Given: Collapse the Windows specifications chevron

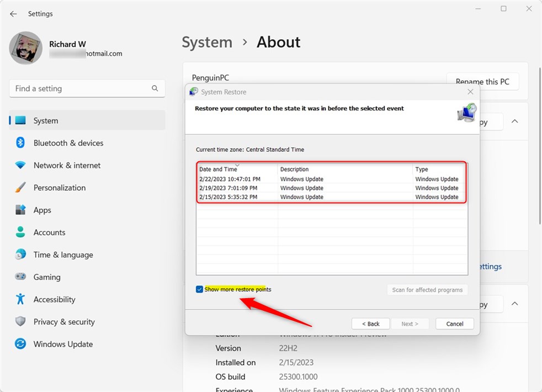Looking at the screenshot, I should pyautogui.click(x=514, y=304).
